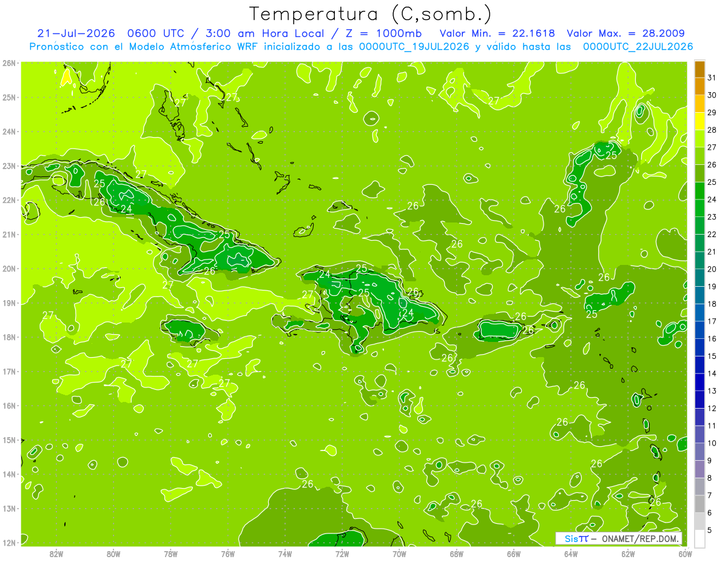
Task: Select the orange legend swatch between 30 and 31
Action: tap(699, 86)
